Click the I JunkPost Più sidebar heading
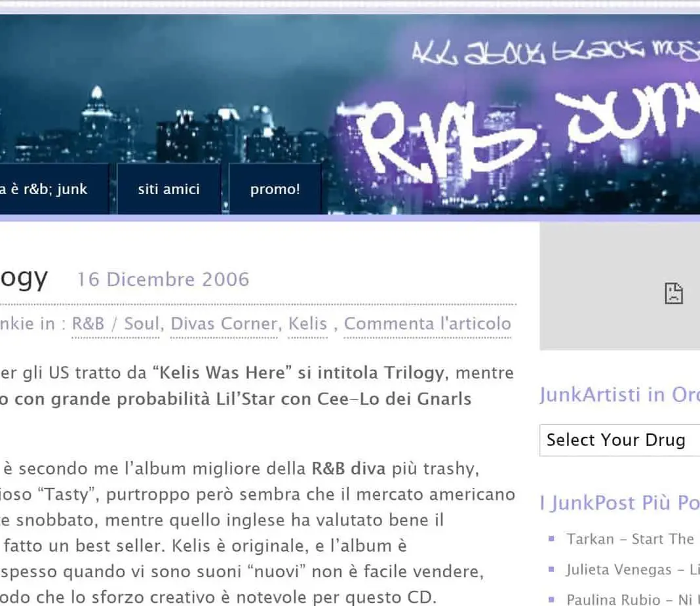This screenshot has height=606, width=700. tap(619, 503)
